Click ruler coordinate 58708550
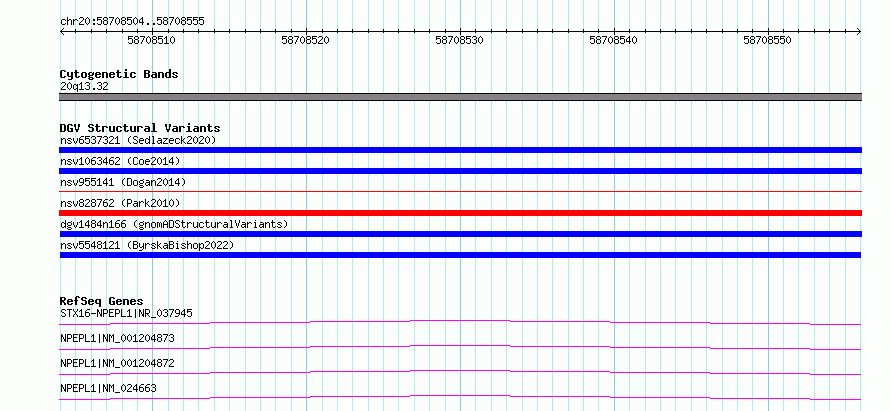The height and width of the screenshot is (411, 890). point(767,40)
